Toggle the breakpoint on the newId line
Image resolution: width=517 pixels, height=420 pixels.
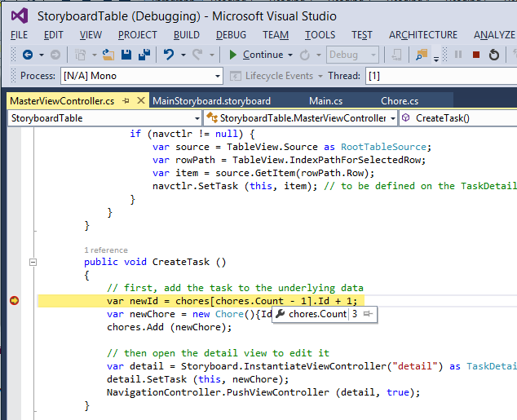[14, 301]
